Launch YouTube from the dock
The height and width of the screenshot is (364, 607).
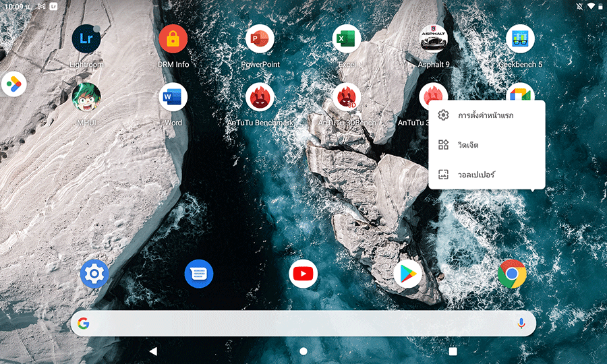click(303, 274)
